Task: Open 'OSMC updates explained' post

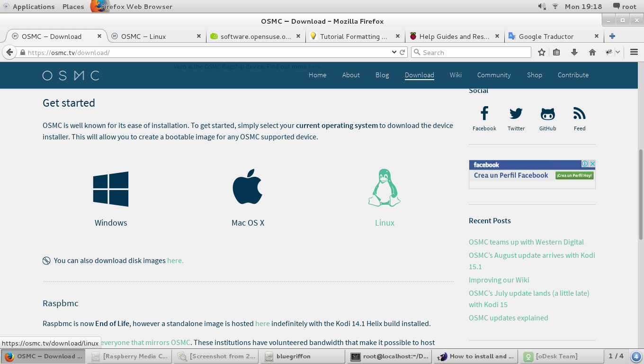Action: click(508, 318)
